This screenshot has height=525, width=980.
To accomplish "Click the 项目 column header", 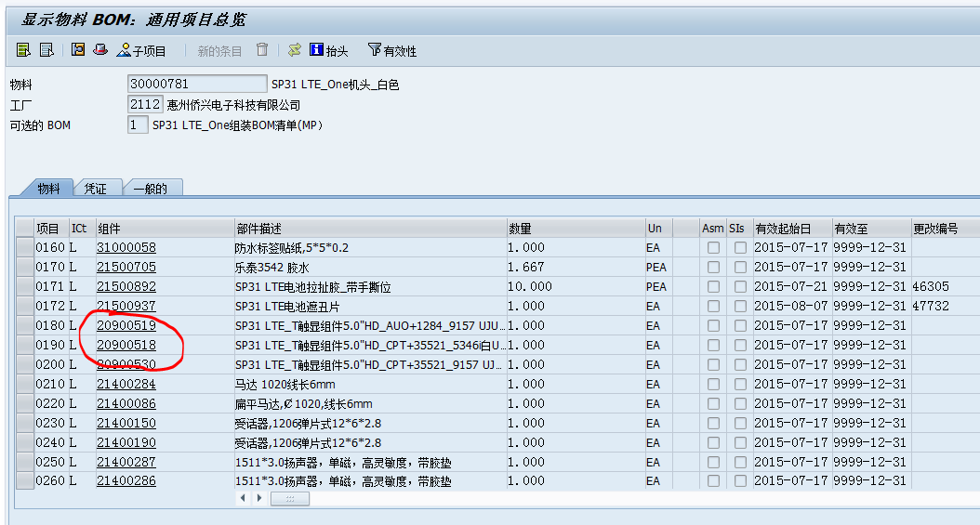I will point(52,228).
